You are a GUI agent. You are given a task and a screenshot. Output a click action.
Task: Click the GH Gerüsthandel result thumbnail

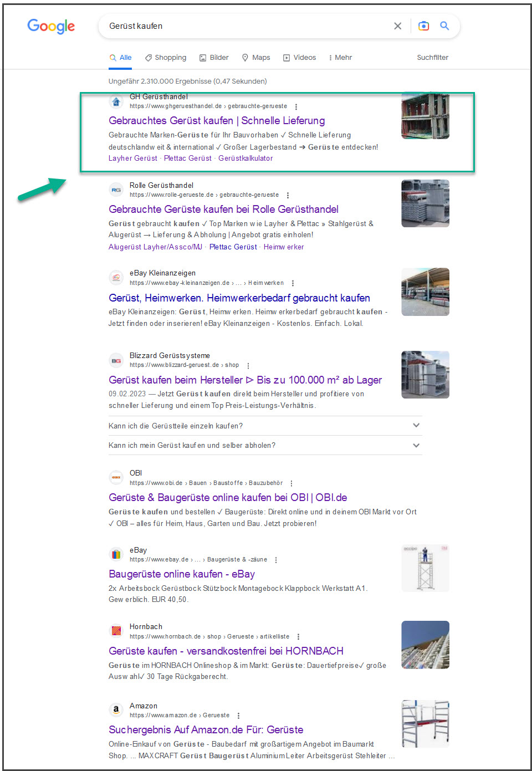(425, 115)
